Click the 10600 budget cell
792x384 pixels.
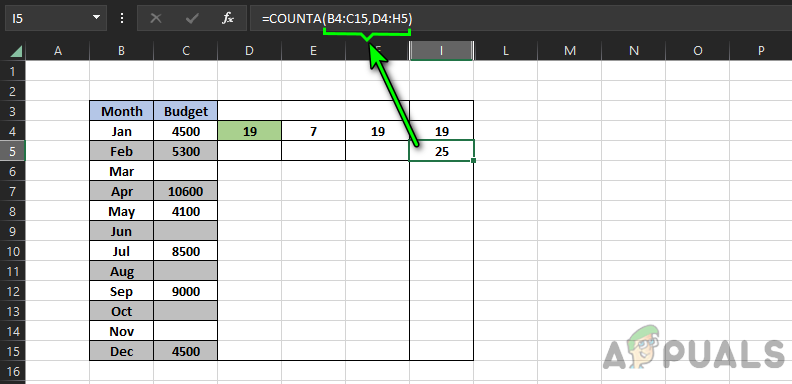tap(186, 191)
